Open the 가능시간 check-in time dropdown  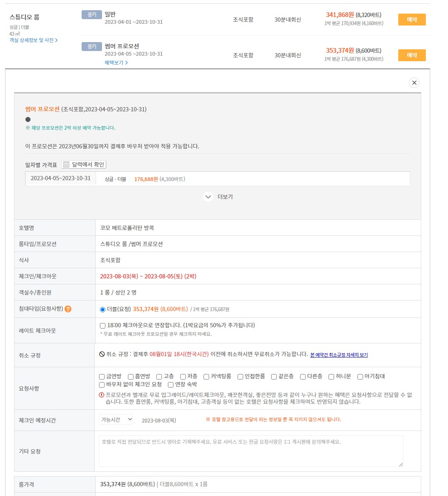116,419
